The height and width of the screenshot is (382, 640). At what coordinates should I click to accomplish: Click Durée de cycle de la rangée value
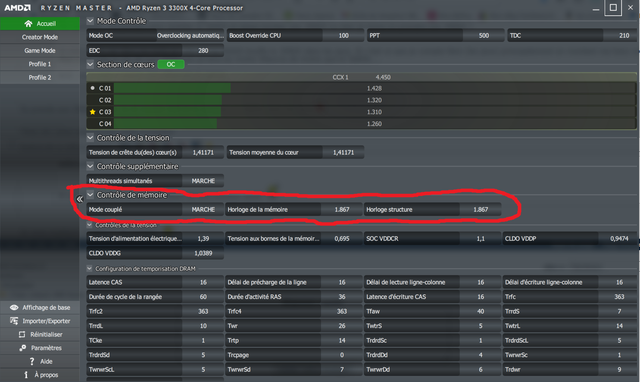(x=203, y=297)
